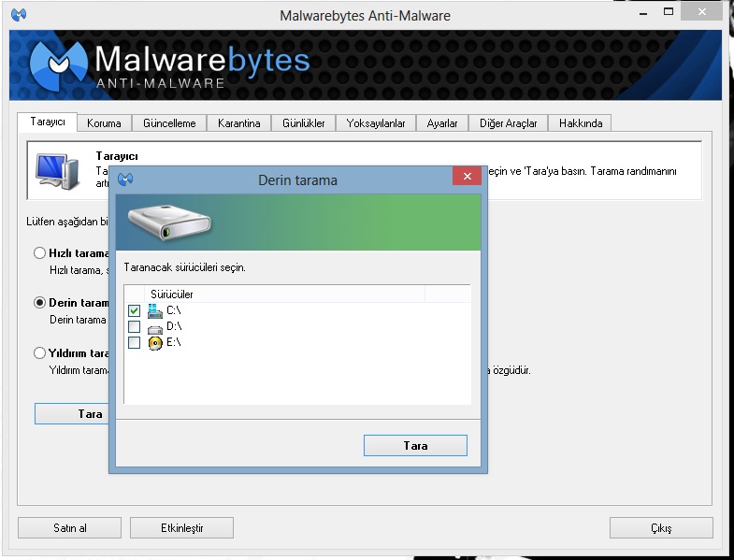The width and height of the screenshot is (734, 560).
Task: Select the Yıldırım tarama radio button
Action: (40, 353)
